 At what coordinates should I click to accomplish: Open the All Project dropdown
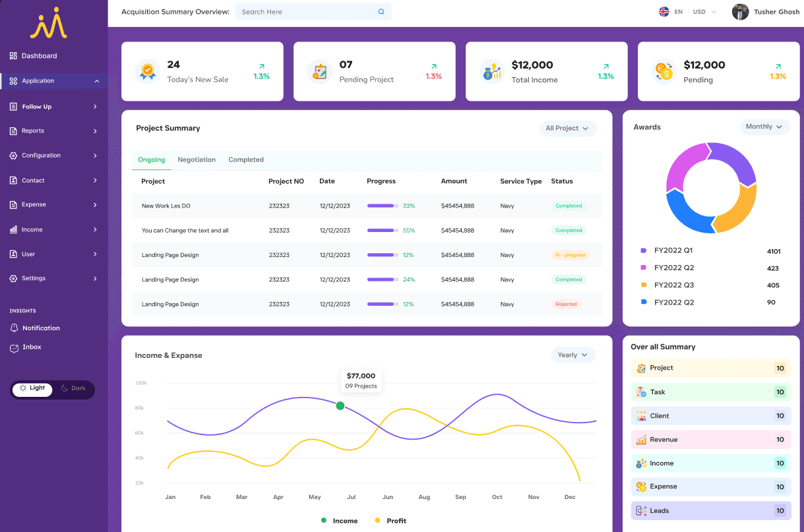(567, 129)
